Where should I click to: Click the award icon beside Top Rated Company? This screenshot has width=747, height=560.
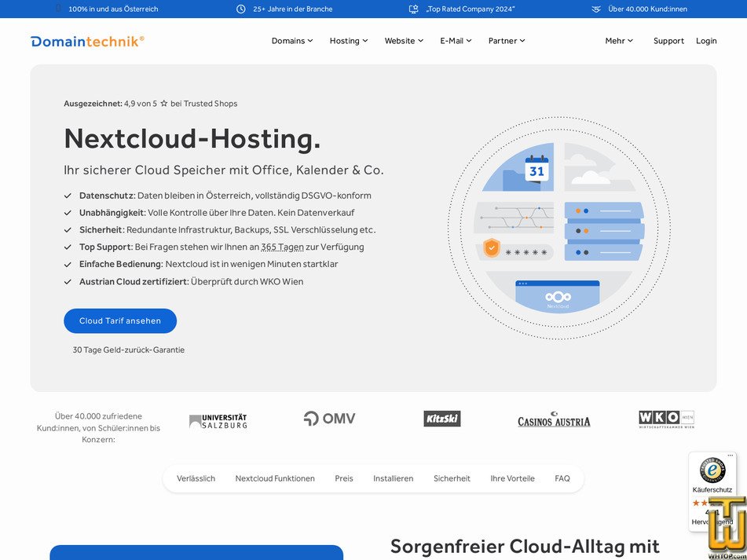(x=413, y=9)
